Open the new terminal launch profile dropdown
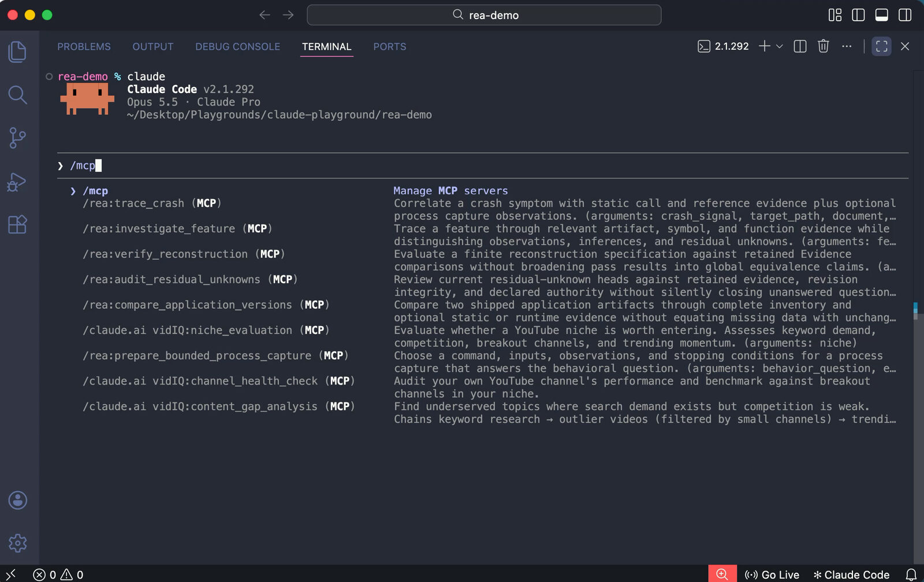Viewport: 924px width, 582px height. click(779, 46)
